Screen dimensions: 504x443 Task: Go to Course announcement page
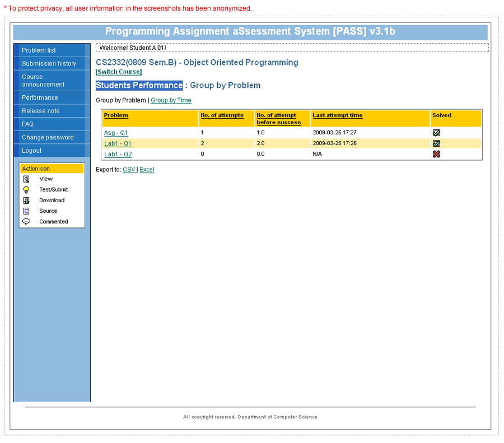pyautogui.click(x=43, y=81)
